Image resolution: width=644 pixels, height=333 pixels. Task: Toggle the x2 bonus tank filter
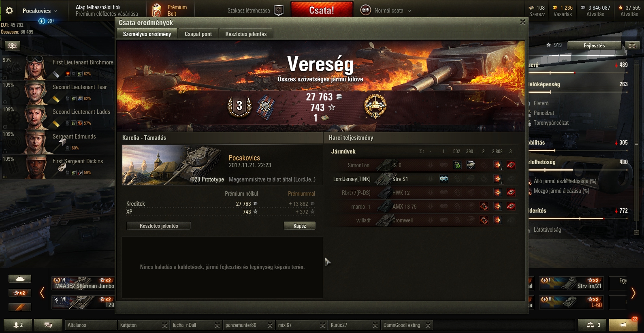(20, 293)
